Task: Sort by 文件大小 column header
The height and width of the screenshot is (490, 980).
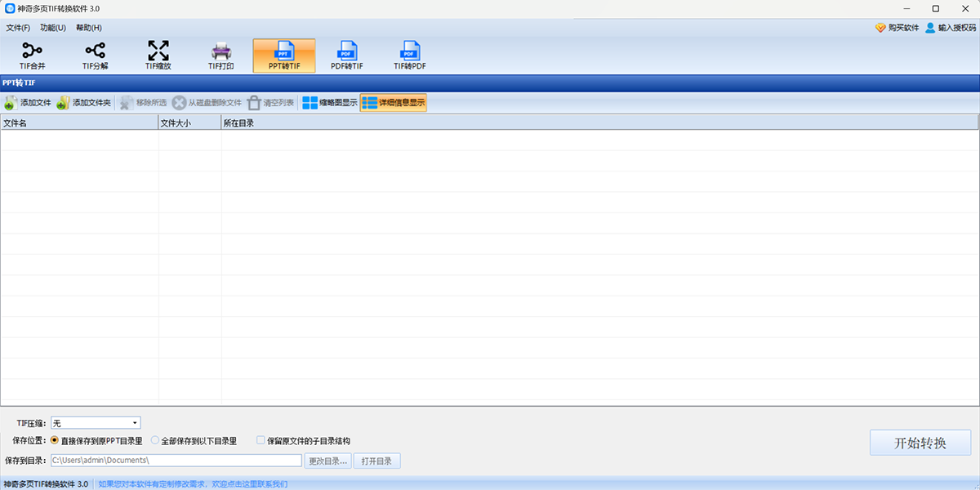Action: click(190, 123)
